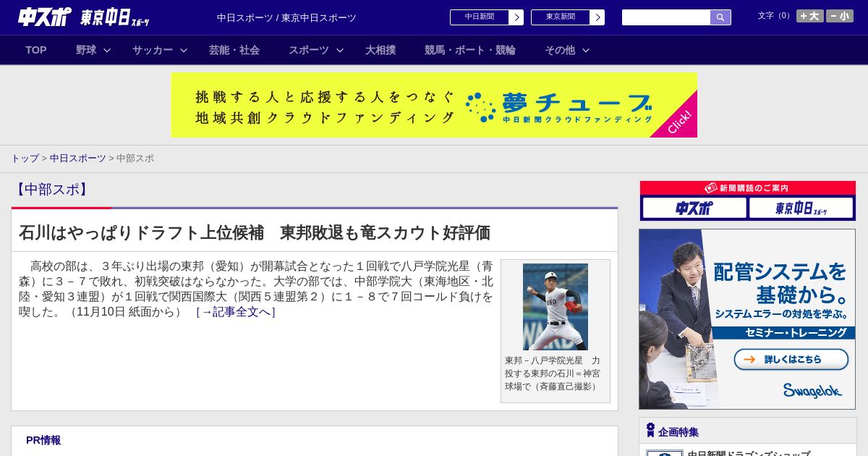Open the 中日新聞 link button
Screen dimensions: 868x456
coord(480,17)
